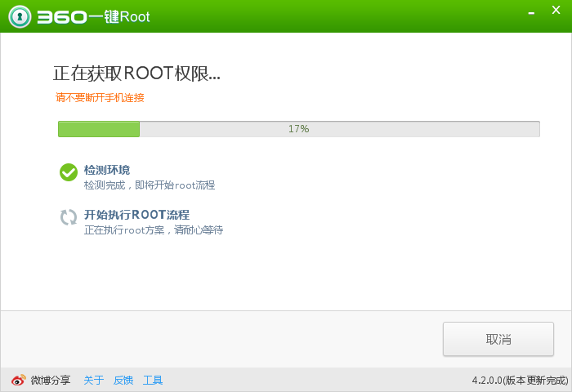
Task: Click the 正在获取ROOT权限 heading
Action: click(136, 73)
